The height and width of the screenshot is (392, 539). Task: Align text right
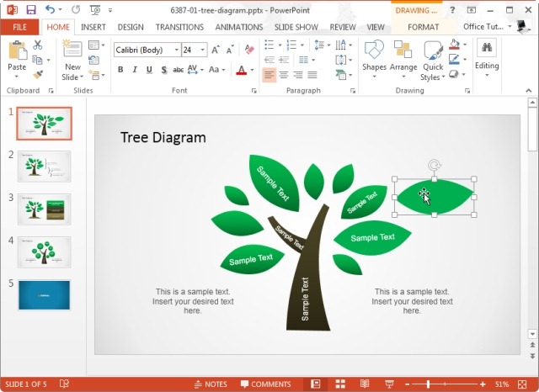click(298, 75)
